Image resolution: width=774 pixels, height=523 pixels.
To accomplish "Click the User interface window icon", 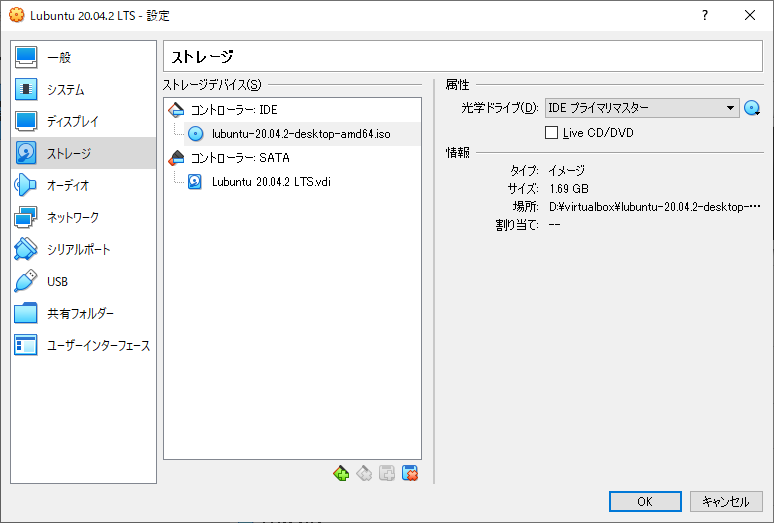I will click(x=26, y=346).
